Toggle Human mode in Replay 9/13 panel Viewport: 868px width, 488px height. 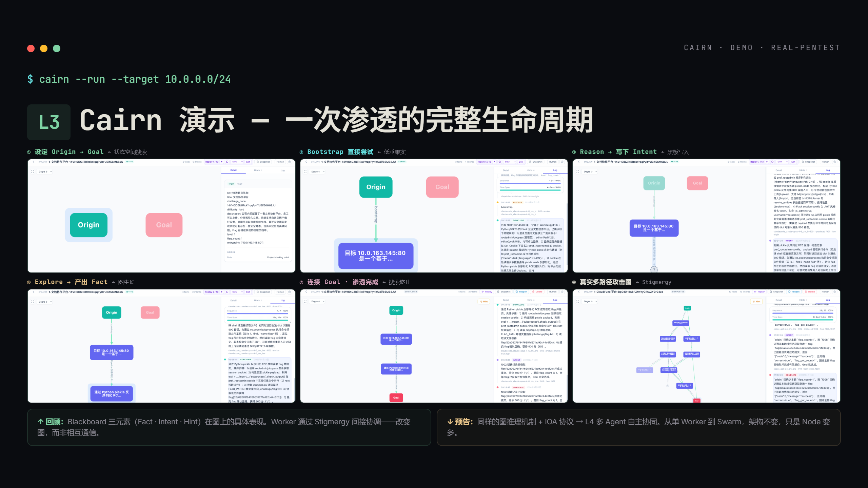click(280, 292)
